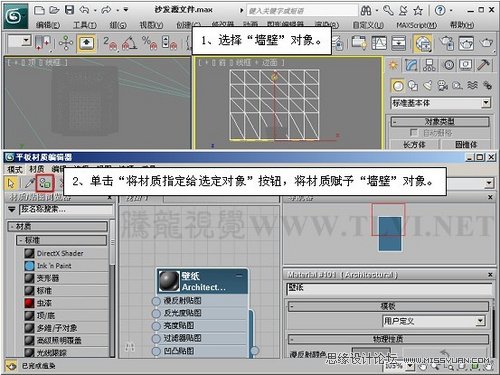500x375 pixels.
Task: Click the Material Editor toolbar icon
Action: point(423,43)
